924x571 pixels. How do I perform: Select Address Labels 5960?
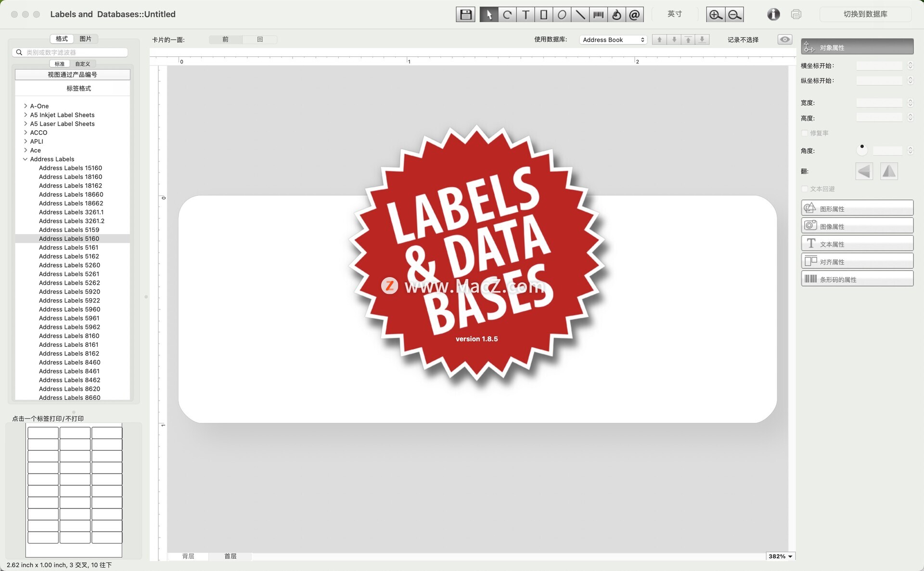tap(70, 309)
